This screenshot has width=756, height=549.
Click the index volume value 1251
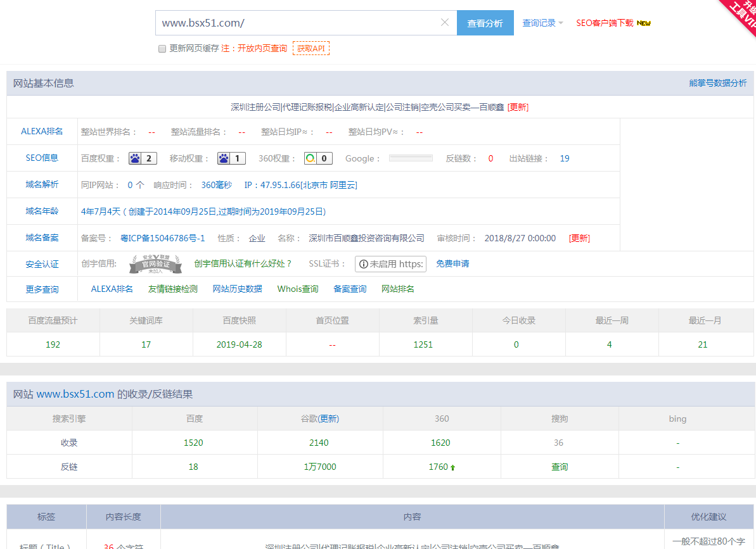[423, 345]
